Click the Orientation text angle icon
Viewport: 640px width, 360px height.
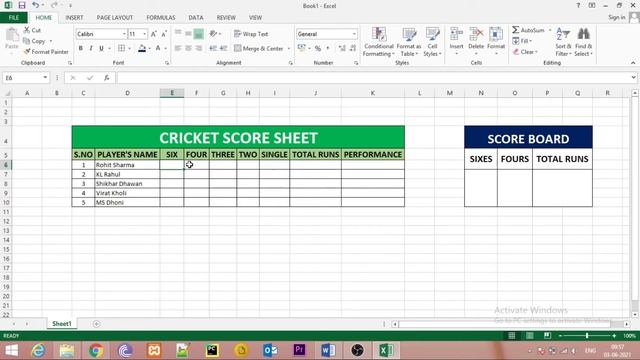(213, 34)
